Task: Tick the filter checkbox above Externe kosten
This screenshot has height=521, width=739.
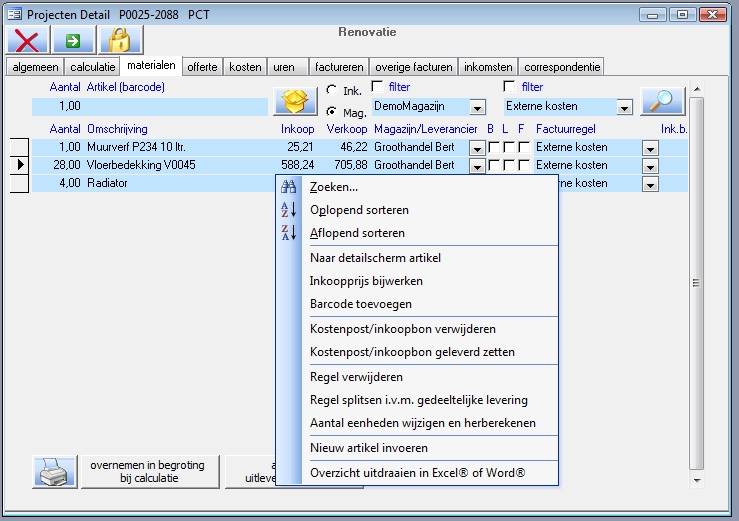Action: (510, 87)
